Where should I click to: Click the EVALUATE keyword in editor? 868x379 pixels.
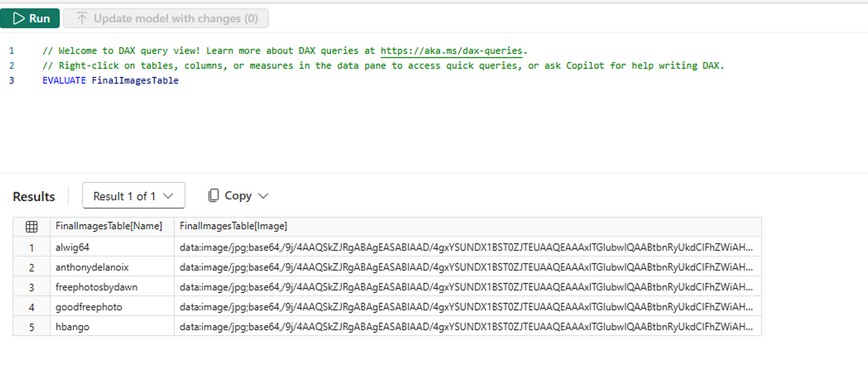tap(64, 81)
